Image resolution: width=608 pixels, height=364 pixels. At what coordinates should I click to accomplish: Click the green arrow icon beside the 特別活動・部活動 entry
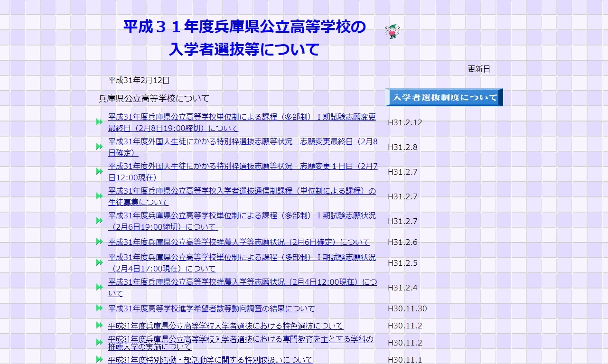99,359
